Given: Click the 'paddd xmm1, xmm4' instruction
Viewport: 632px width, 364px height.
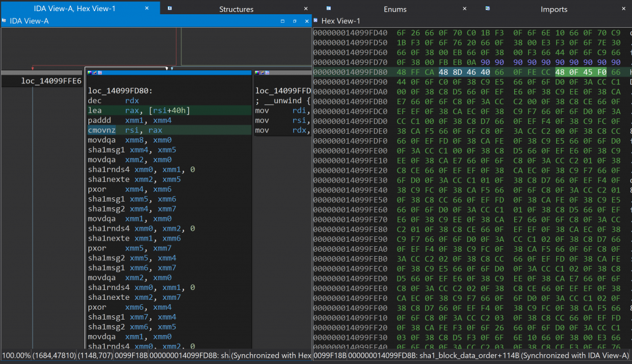Looking at the screenshot, I should 130,120.
